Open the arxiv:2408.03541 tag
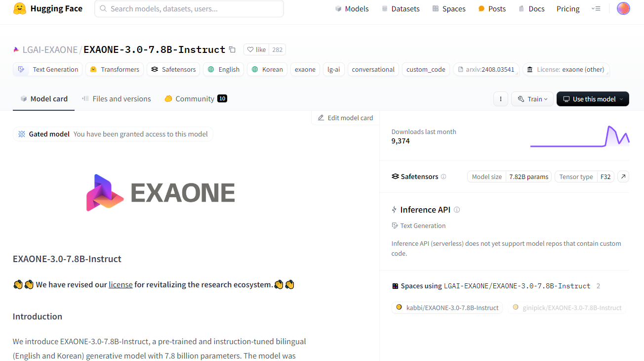 (x=486, y=69)
